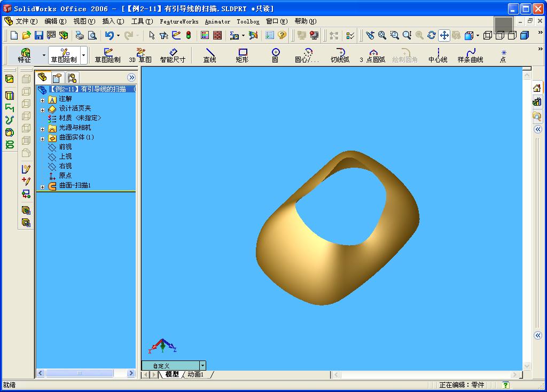Click the Help question mark icon
547x392 pixels.
[282, 35]
